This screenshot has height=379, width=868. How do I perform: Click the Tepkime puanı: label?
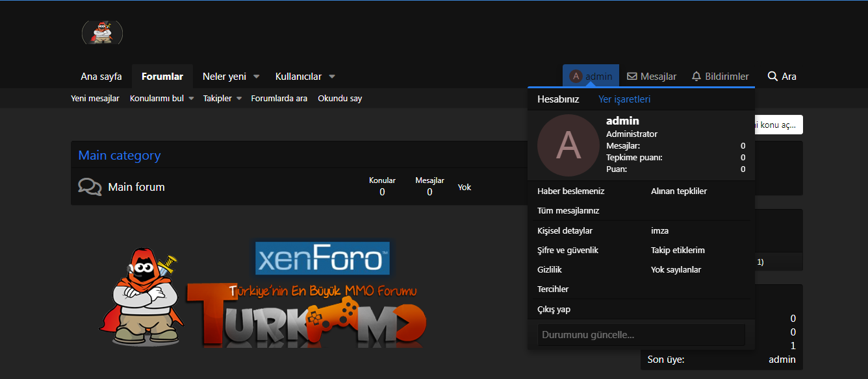(634, 158)
